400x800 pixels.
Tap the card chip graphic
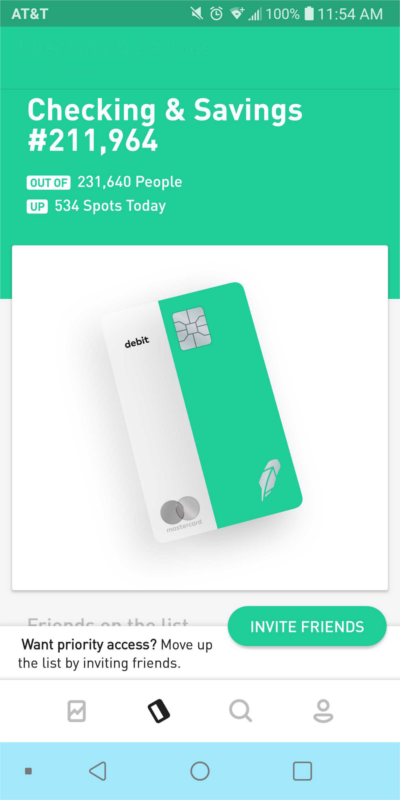point(192,328)
